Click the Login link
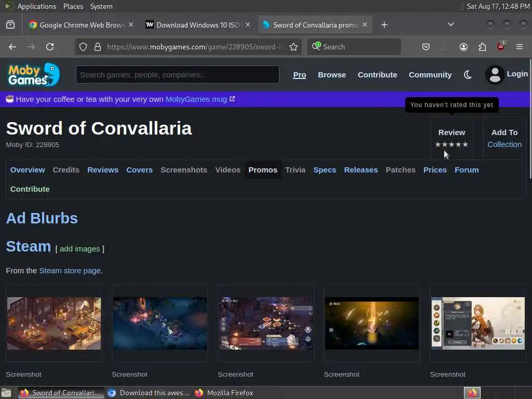Screen dimensions: 532x399 tap(517, 74)
